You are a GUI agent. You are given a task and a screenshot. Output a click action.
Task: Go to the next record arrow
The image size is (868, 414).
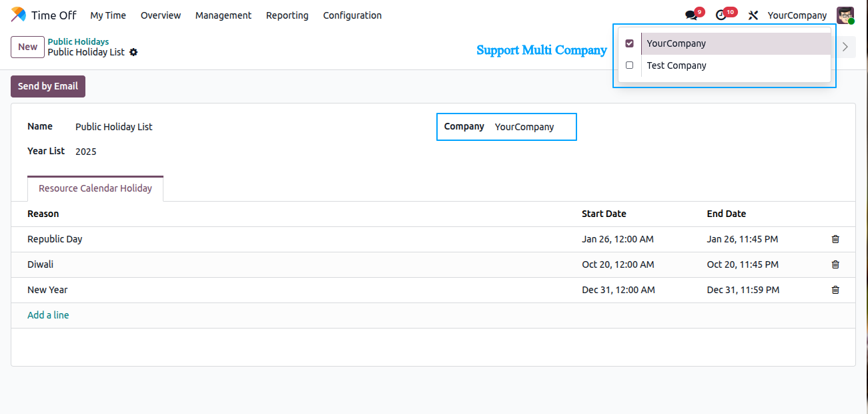[x=845, y=47]
